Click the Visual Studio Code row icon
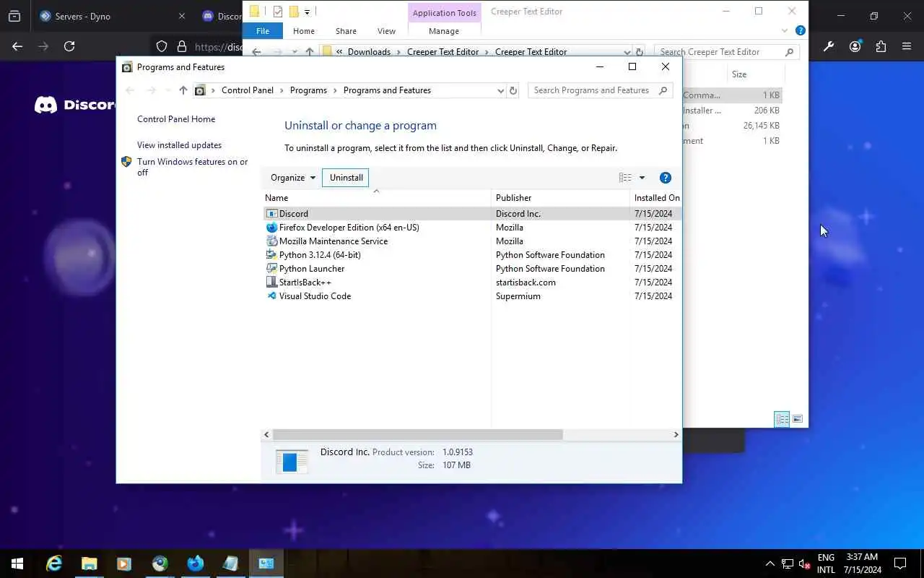924x578 pixels. (x=271, y=296)
